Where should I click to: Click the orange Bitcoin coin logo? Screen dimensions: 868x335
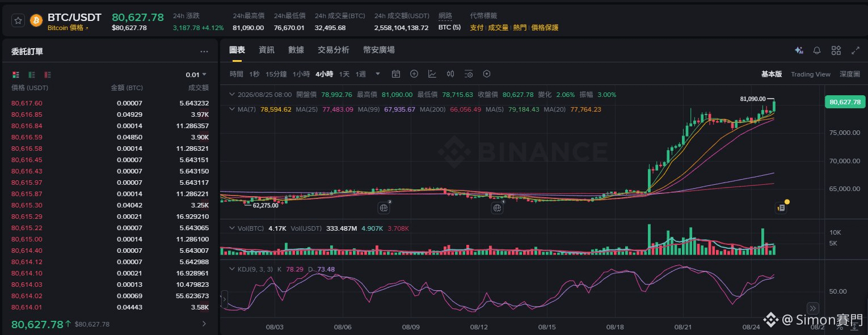pyautogui.click(x=36, y=20)
